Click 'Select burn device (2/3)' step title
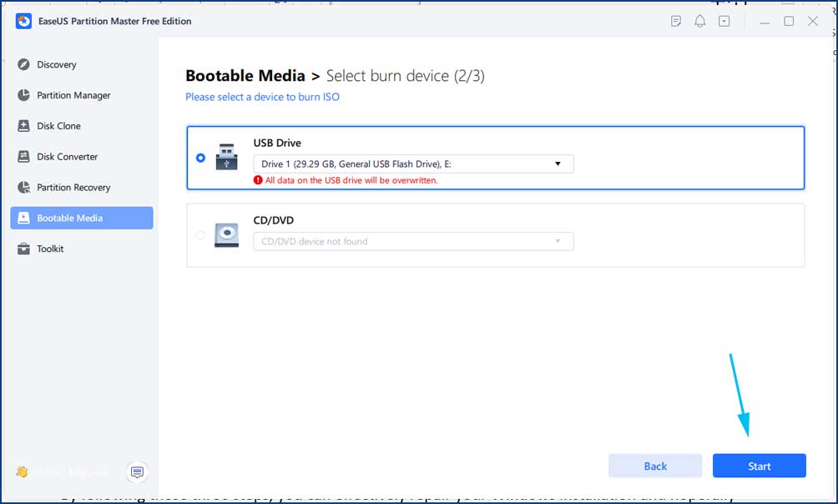The image size is (838, 504). tap(406, 76)
